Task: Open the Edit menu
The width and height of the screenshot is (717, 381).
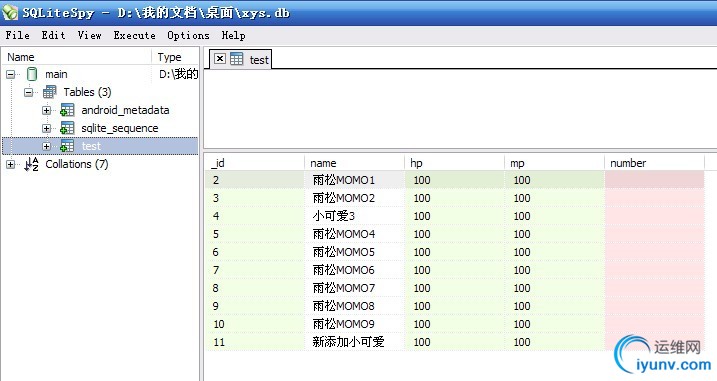Action: tap(53, 35)
